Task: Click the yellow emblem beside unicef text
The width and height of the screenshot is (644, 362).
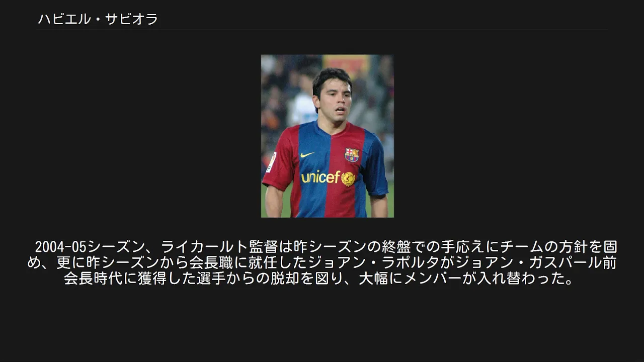Action: coord(348,178)
